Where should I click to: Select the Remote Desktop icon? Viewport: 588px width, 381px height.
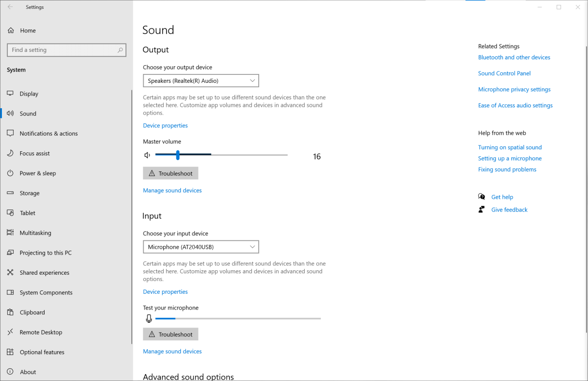tap(11, 332)
